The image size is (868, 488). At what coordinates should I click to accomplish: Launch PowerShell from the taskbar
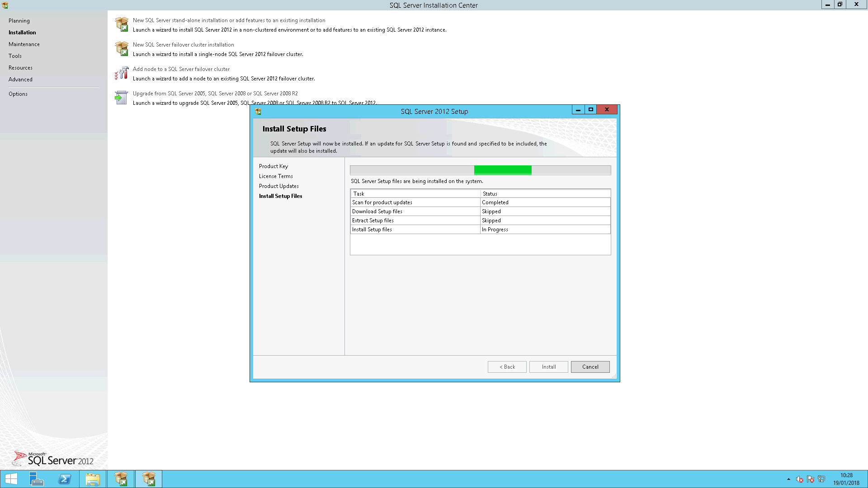click(x=65, y=479)
